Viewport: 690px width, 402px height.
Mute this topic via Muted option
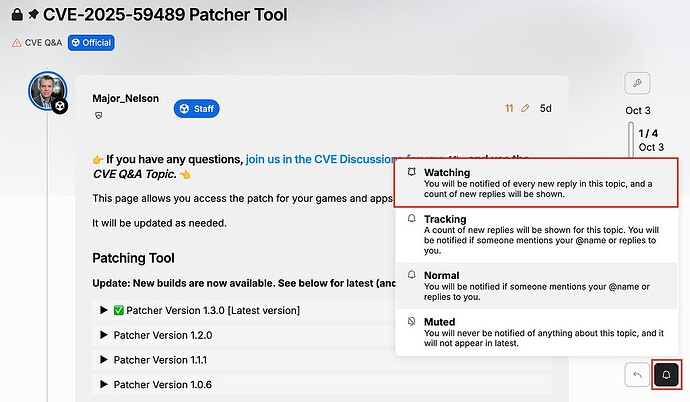538,330
